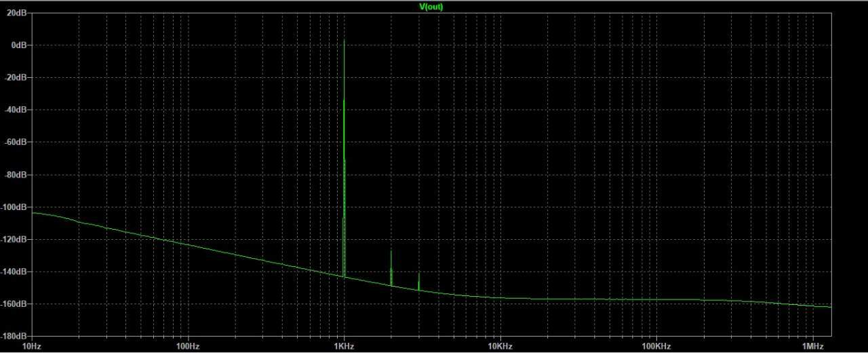Click the -140dB y-axis label
Screen dimensions: 868x353
pos(15,272)
